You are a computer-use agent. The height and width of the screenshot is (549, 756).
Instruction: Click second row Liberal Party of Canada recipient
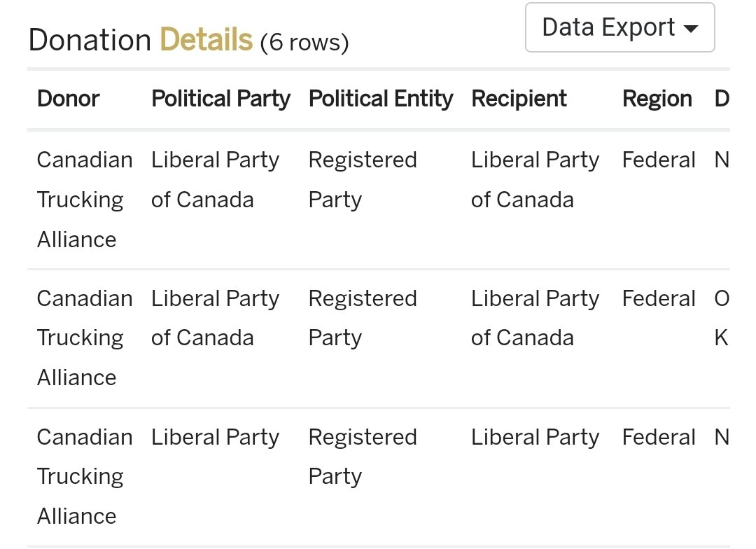click(x=535, y=319)
